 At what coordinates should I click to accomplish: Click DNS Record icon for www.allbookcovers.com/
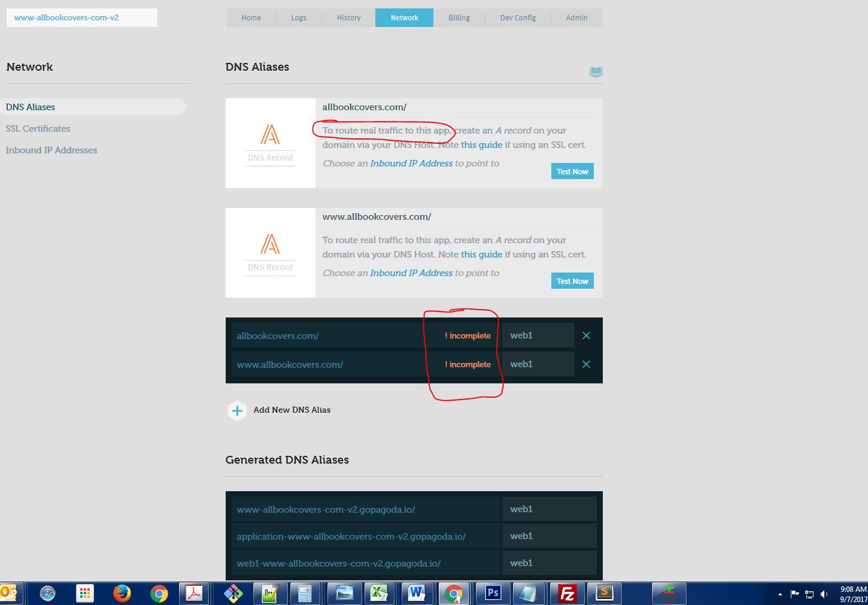pyautogui.click(x=270, y=253)
